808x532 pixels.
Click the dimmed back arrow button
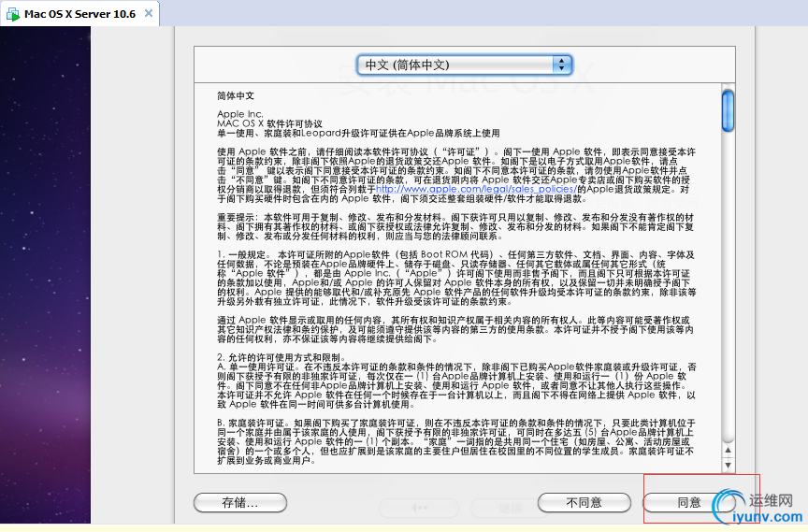tap(419, 508)
